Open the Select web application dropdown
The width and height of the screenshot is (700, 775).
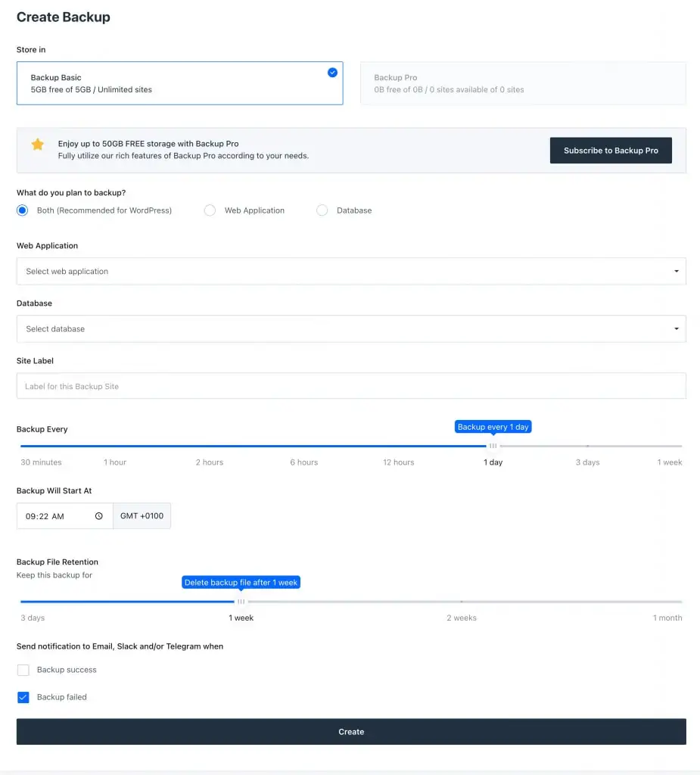(x=351, y=271)
